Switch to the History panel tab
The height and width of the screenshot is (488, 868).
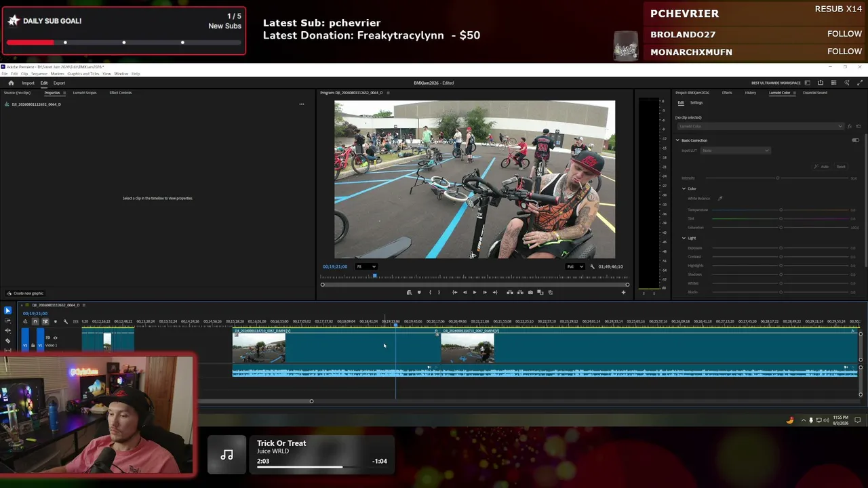click(751, 93)
